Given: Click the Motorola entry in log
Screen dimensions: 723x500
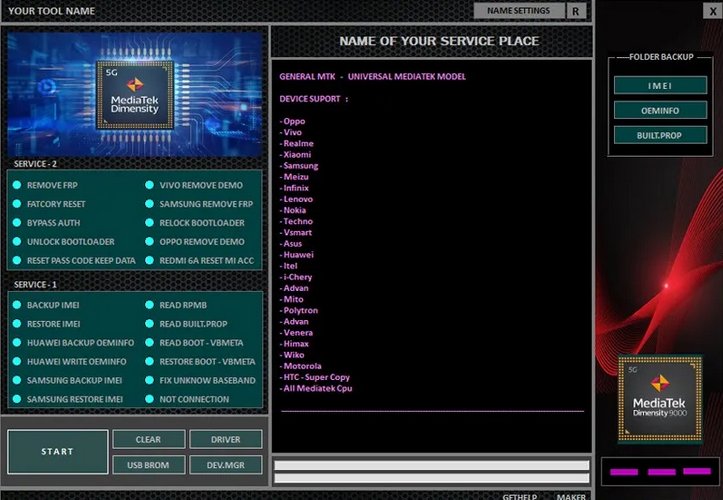Looking at the screenshot, I should pyautogui.click(x=300, y=366).
